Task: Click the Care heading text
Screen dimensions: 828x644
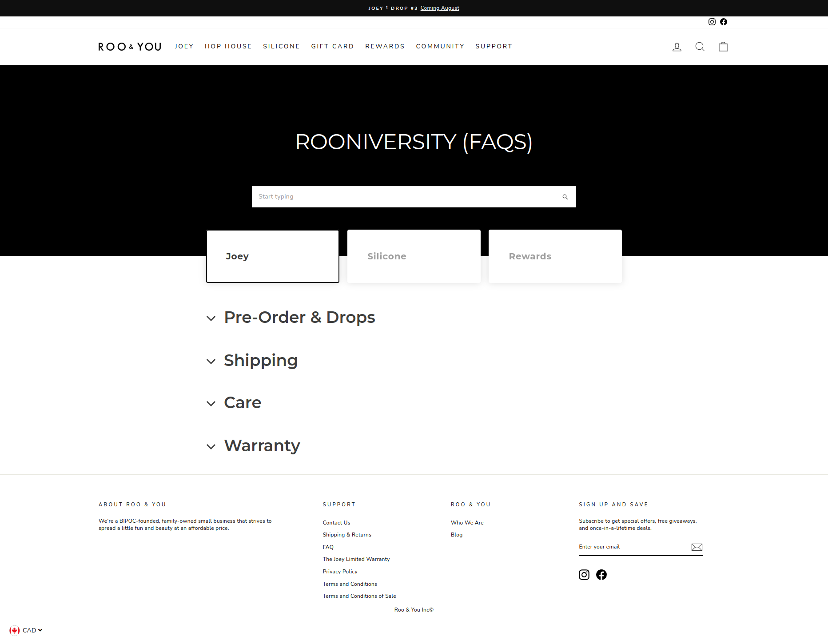Action: point(243,403)
